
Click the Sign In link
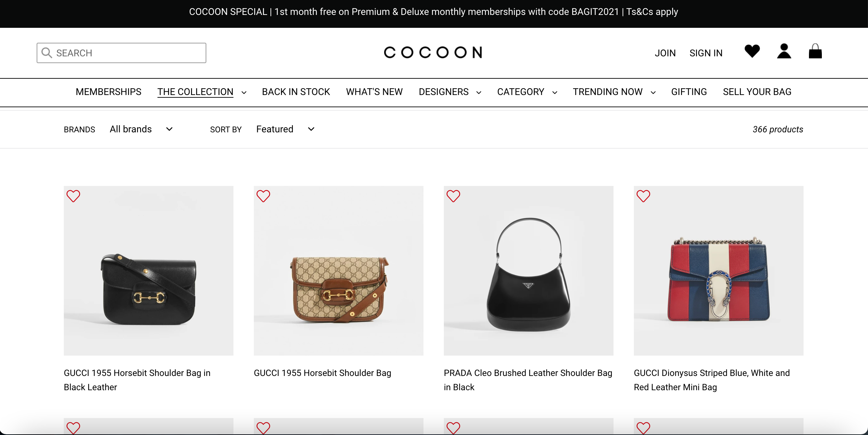706,53
